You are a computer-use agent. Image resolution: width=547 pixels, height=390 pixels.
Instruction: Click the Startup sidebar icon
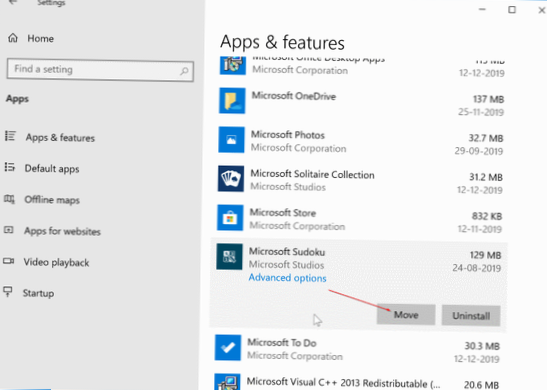[8, 291]
